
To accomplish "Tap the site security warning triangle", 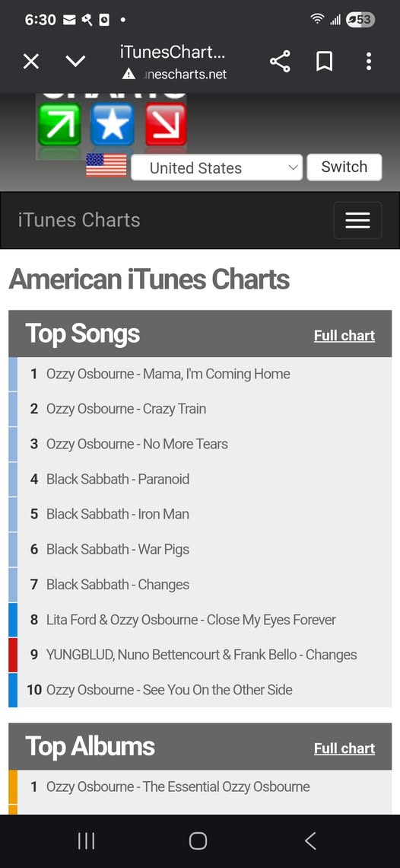I will [x=129, y=74].
